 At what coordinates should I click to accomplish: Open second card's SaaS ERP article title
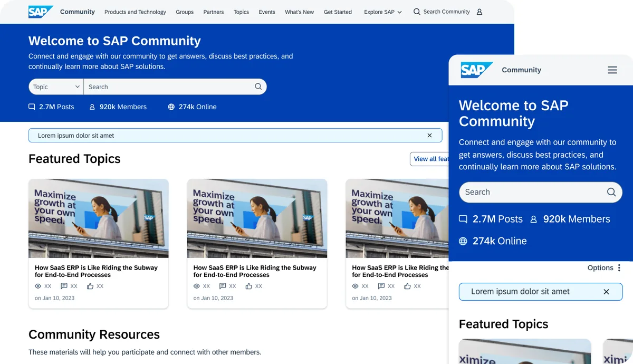coord(255,271)
